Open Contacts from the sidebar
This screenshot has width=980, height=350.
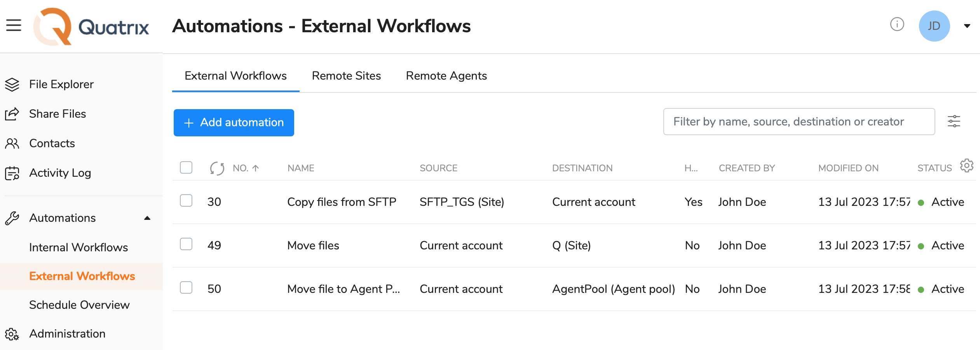pyautogui.click(x=52, y=143)
